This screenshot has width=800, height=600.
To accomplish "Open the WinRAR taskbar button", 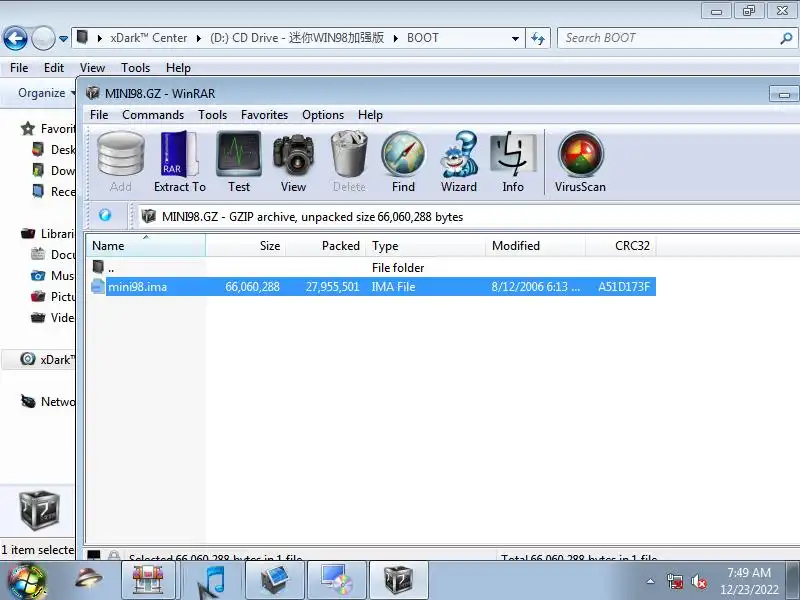I will (397, 580).
